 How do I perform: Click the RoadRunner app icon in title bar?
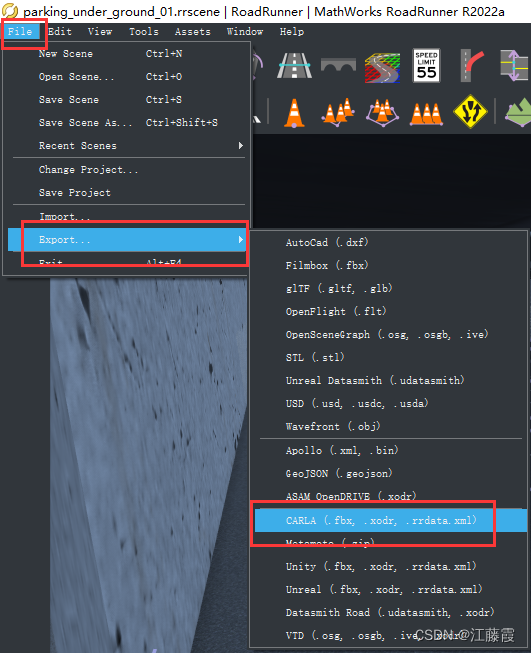pyautogui.click(x=10, y=11)
